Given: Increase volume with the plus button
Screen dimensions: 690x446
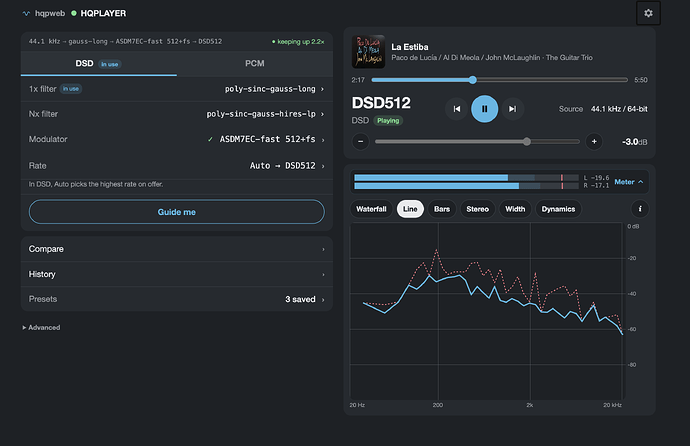Looking at the screenshot, I should click(594, 141).
